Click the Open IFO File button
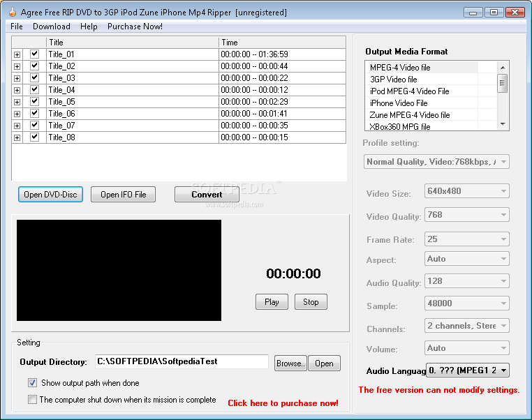The image size is (532, 420). click(x=123, y=194)
